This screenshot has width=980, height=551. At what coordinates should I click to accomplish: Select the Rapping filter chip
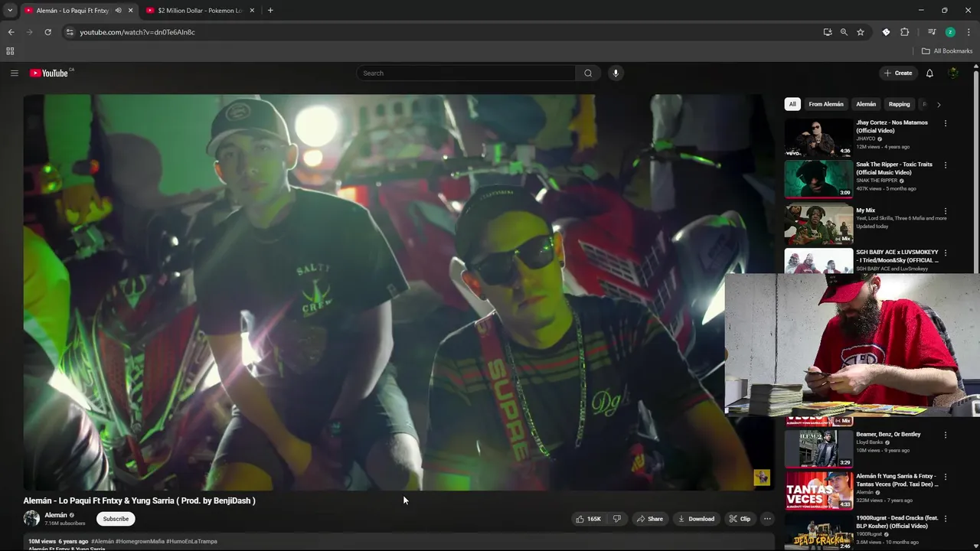coord(900,104)
